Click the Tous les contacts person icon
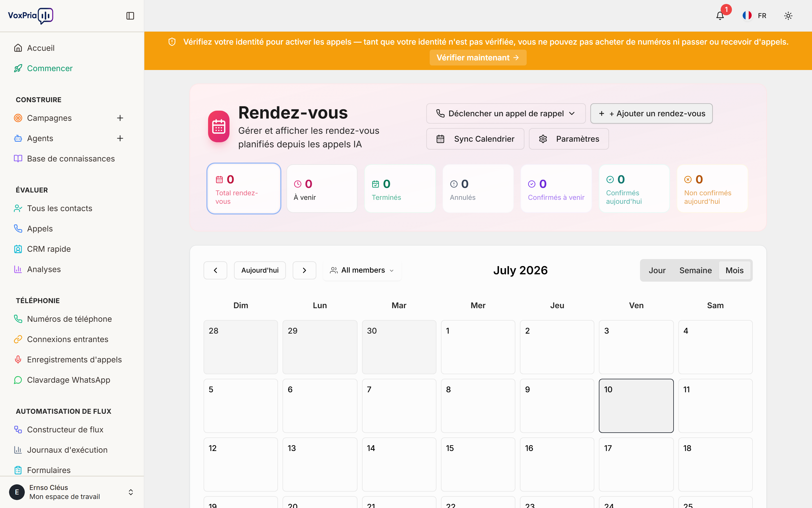This screenshot has height=508, width=812. pos(18,208)
